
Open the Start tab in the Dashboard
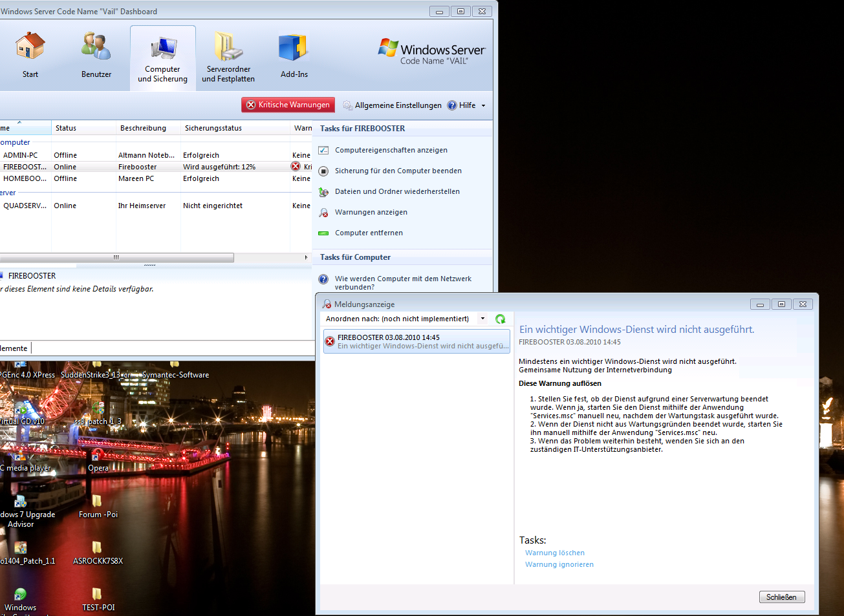click(30, 55)
